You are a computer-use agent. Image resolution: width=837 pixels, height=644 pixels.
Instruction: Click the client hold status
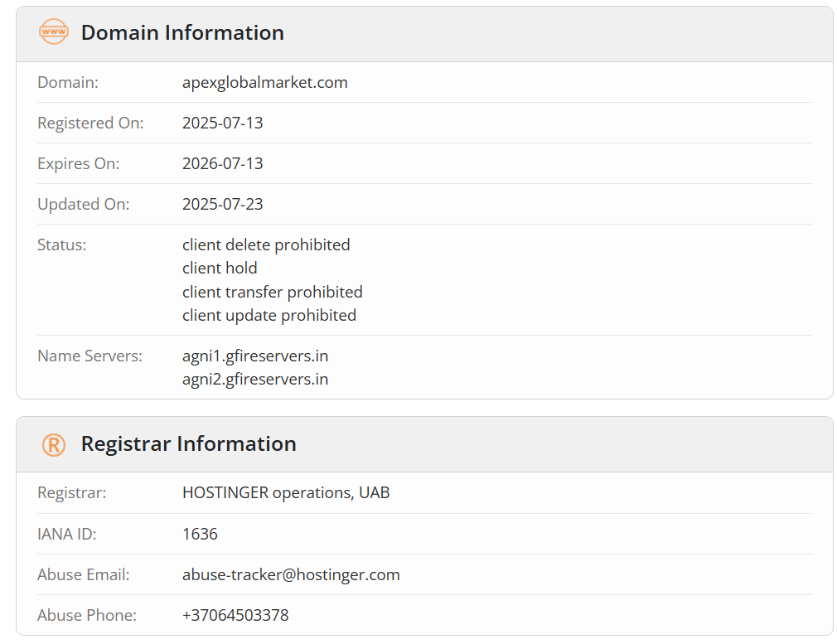(220, 268)
